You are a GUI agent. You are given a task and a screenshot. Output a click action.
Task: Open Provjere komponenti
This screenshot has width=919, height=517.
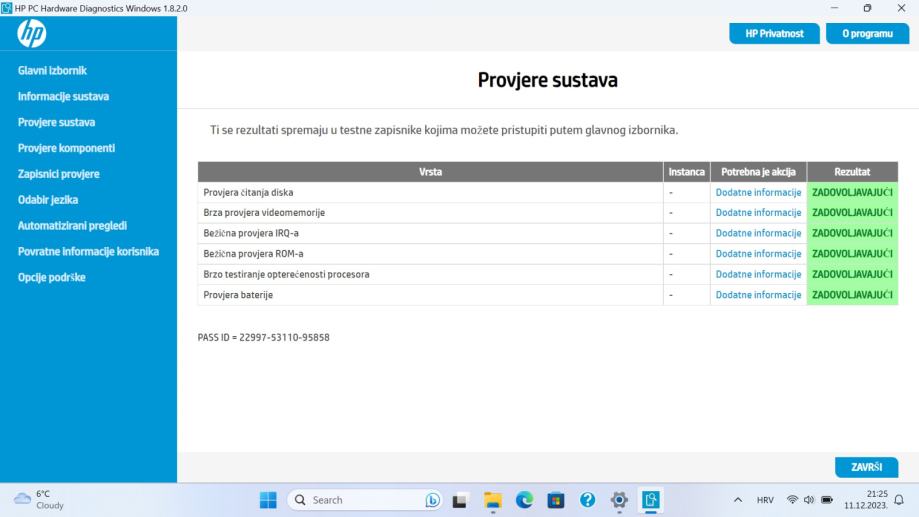(x=66, y=148)
